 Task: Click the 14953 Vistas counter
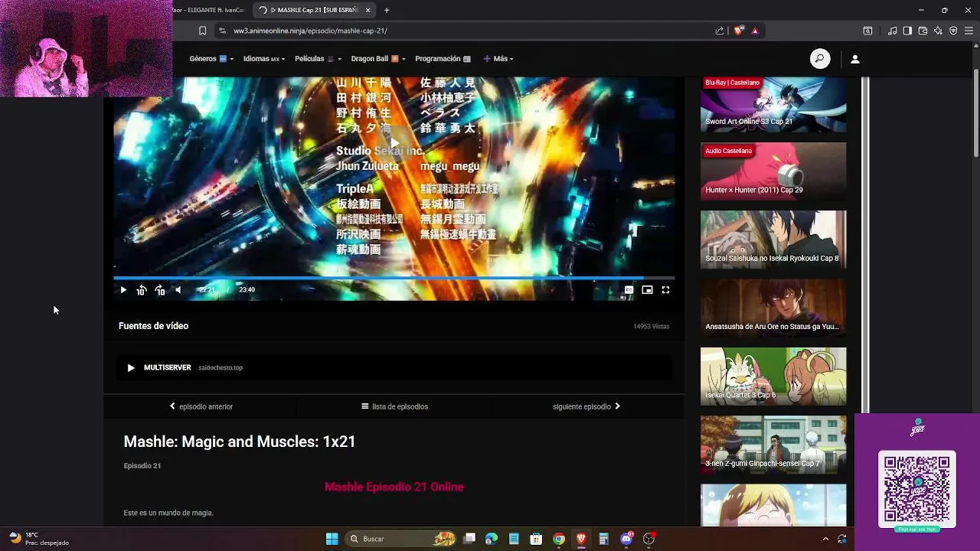(651, 326)
